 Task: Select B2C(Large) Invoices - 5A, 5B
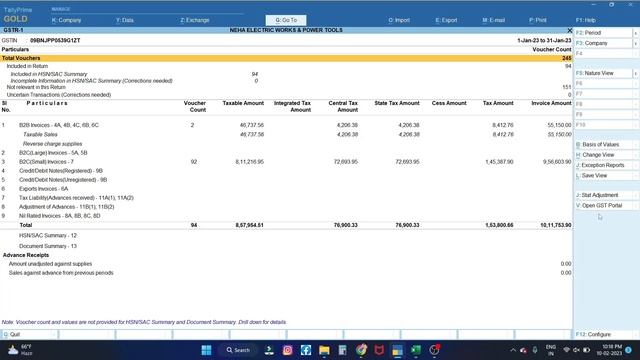[286, 153]
